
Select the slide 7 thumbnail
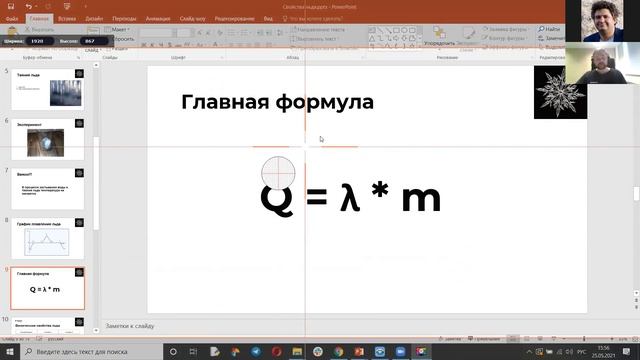pyautogui.click(x=47, y=189)
